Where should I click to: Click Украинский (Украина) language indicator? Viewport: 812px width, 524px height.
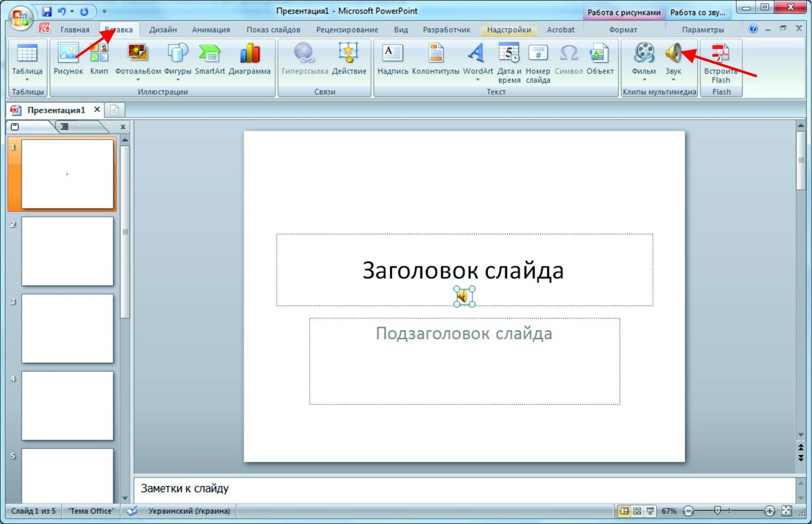[189, 511]
